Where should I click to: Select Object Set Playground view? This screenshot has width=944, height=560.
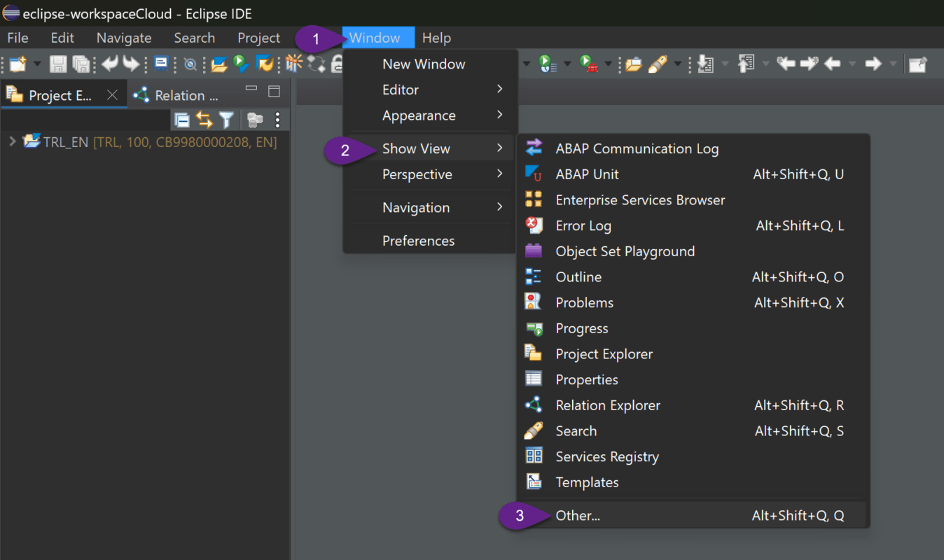(693, 251)
